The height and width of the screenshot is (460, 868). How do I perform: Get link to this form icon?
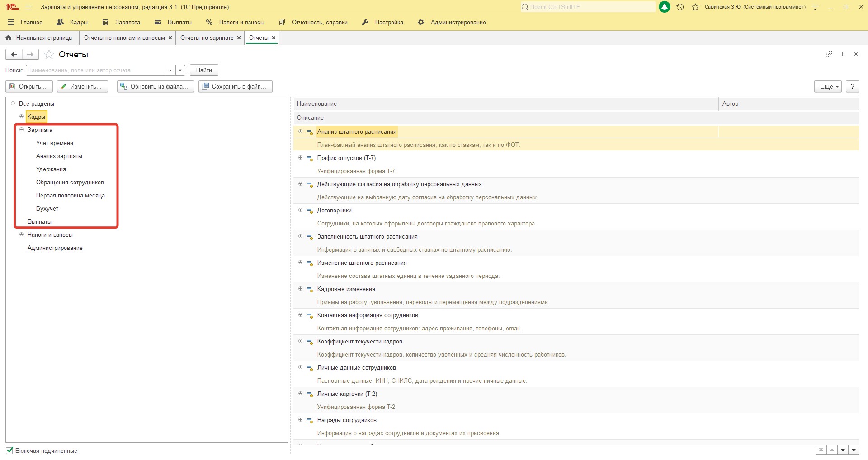(829, 54)
